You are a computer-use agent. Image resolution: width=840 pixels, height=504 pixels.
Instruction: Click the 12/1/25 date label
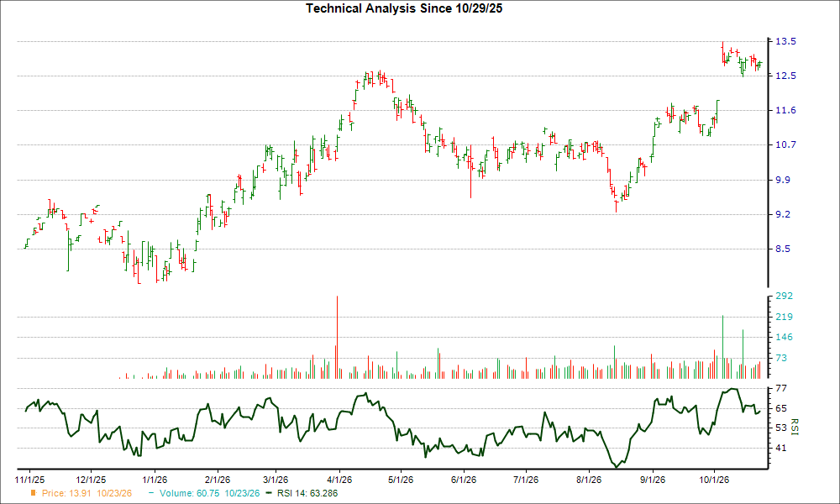pyautogui.click(x=91, y=480)
